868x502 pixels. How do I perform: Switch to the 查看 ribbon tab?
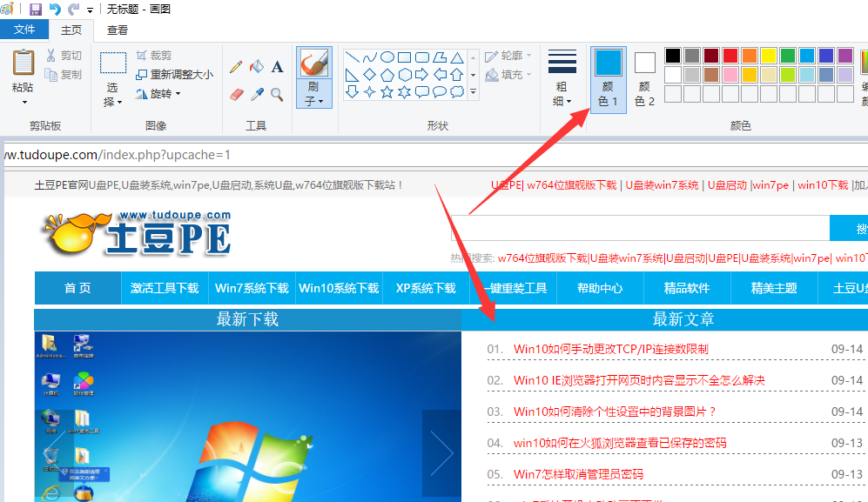coord(117,30)
